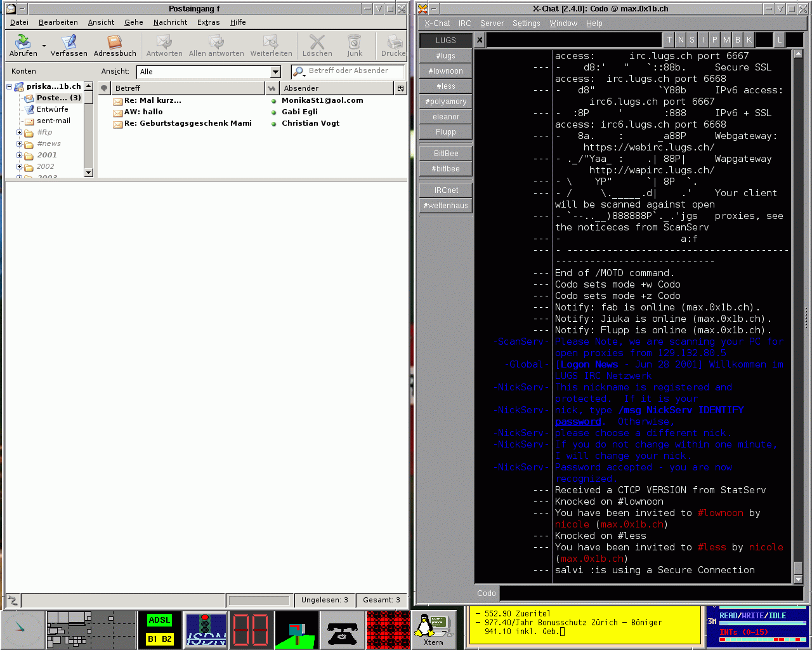Click the Antworten reply icon
Image resolution: width=812 pixels, height=650 pixels.
pos(164,45)
